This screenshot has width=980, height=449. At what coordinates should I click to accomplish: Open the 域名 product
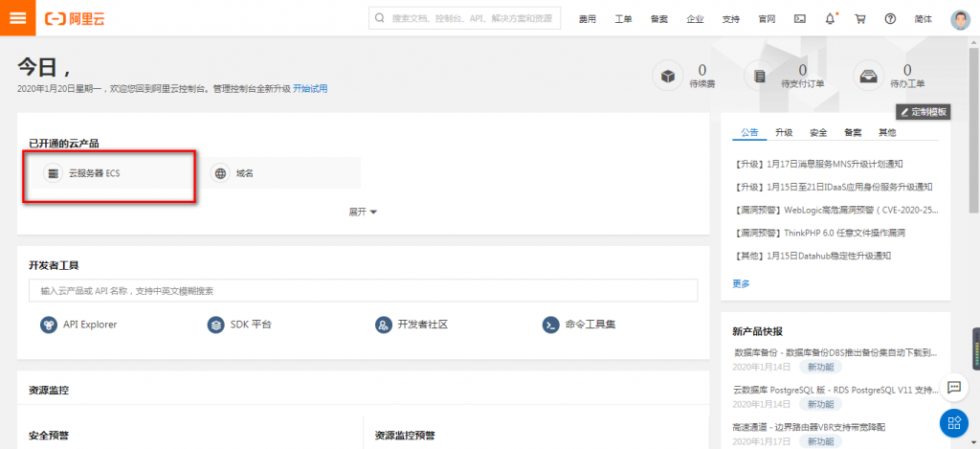[278, 173]
